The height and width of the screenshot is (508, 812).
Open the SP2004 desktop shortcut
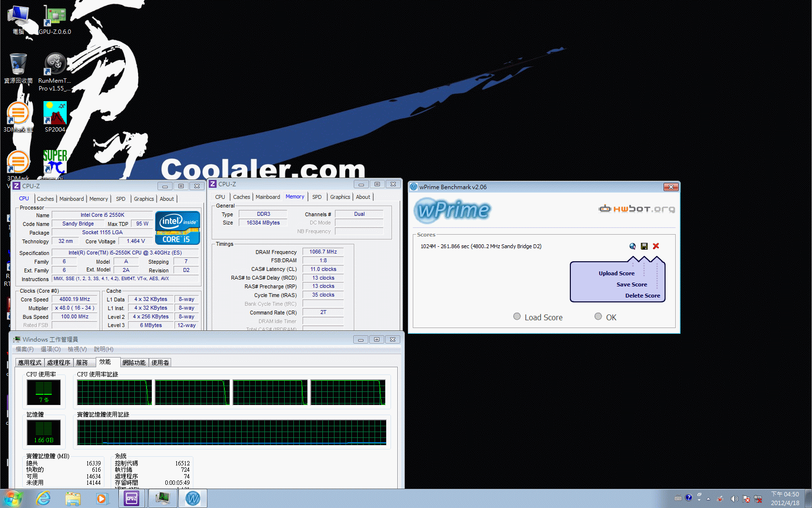(55, 117)
